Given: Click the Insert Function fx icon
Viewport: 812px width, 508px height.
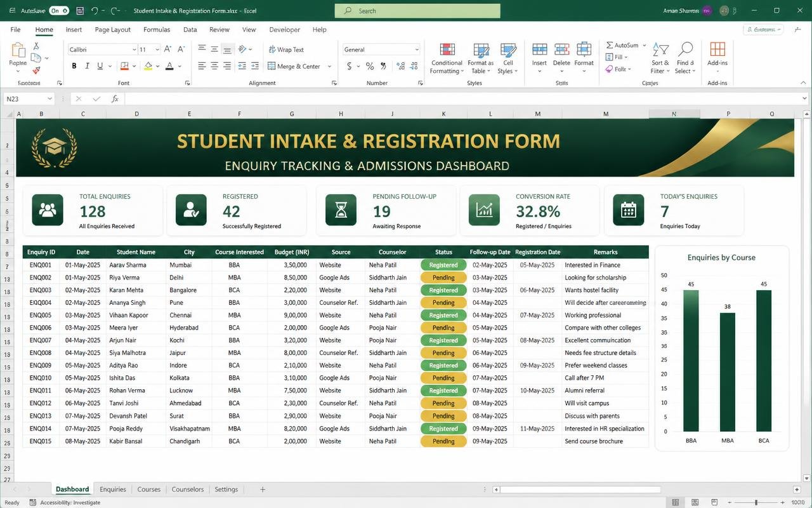Looking at the screenshot, I should tap(115, 98).
